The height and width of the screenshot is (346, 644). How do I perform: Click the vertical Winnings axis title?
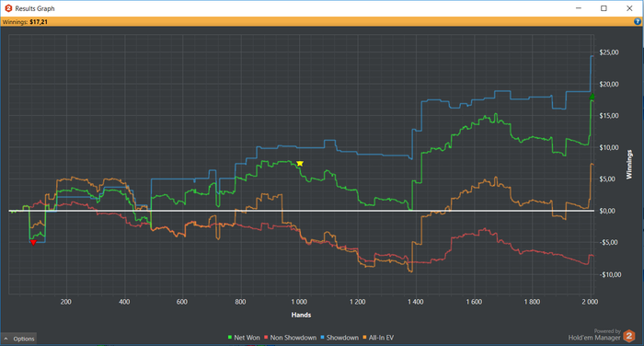629,165
